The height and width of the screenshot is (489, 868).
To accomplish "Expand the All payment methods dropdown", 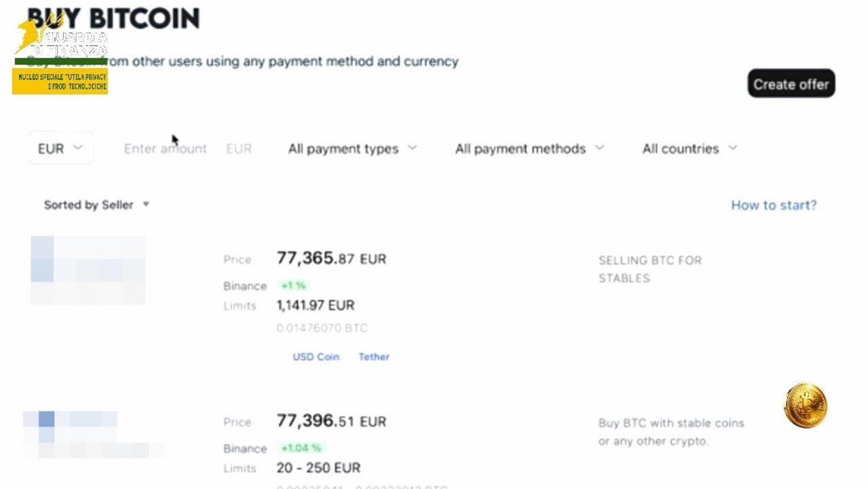I will click(529, 148).
